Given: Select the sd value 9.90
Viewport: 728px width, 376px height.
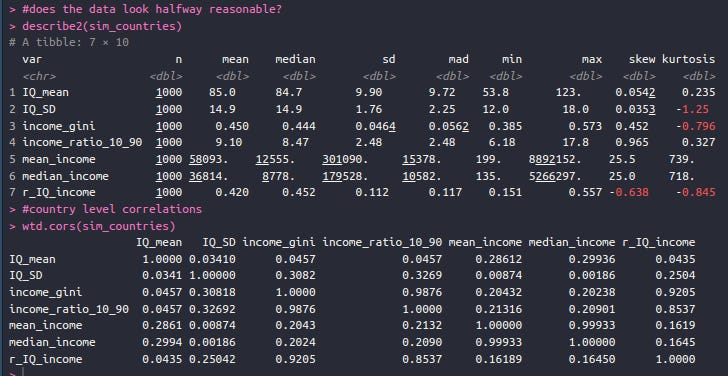Looking at the screenshot, I should point(369,92).
